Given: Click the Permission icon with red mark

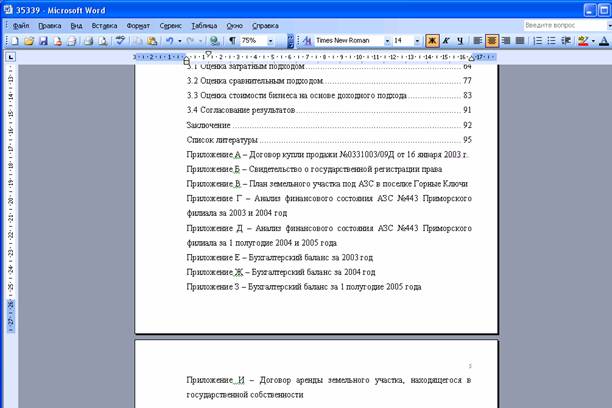Looking at the screenshot, I should pyautogui.click(x=57, y=41).
